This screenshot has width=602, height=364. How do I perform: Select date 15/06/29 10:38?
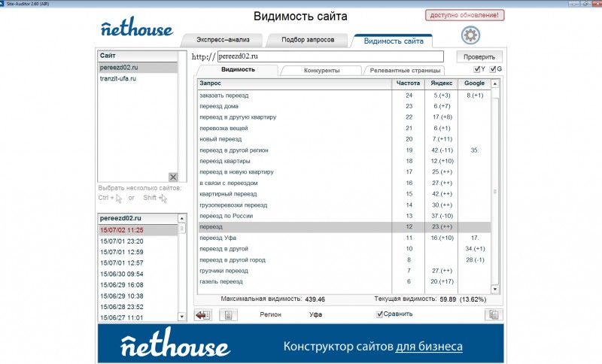(138, 296)
